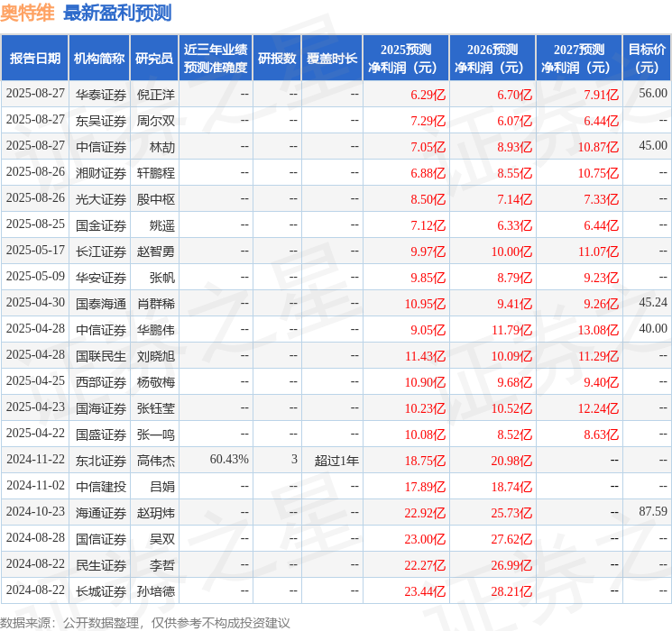Screen dimensions: 672x631
Task: Click the 87.59 target price for 海通证券
Action: click(x=653, y=511)
